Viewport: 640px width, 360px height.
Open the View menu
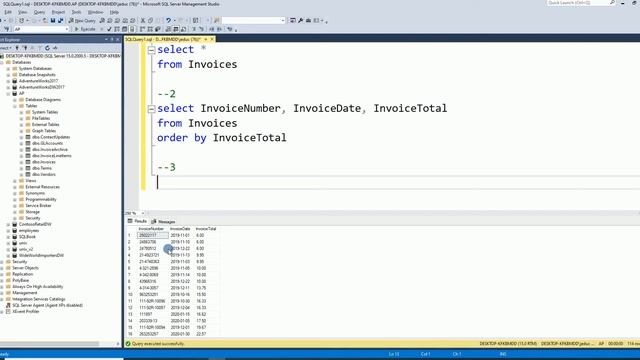(22, 12)
